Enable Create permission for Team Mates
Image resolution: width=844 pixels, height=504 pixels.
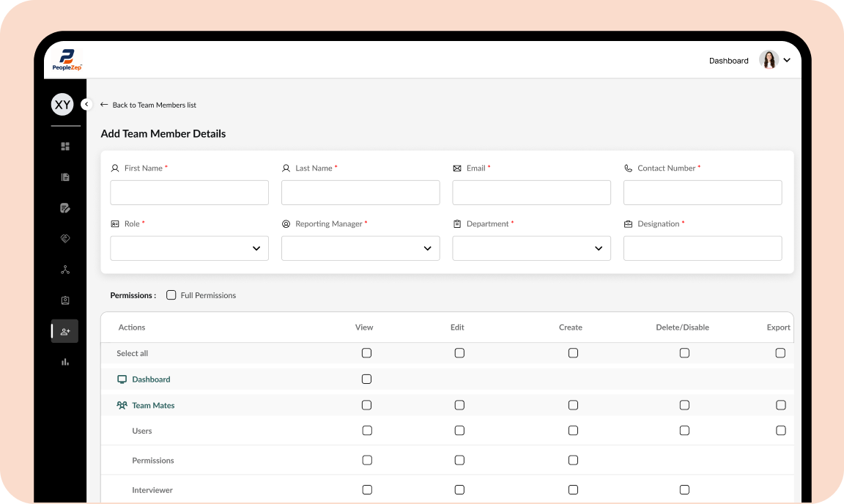[x=573, y=405]
